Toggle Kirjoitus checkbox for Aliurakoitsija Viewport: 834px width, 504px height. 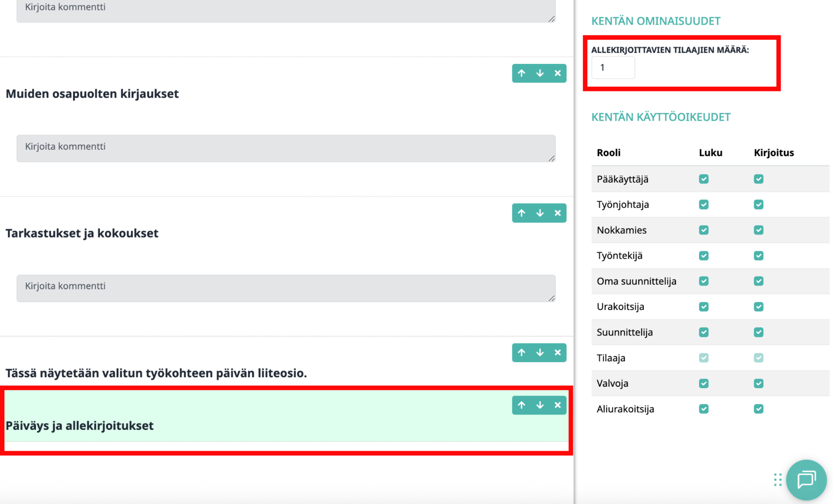pyautogui.click(x=758, y=409)
